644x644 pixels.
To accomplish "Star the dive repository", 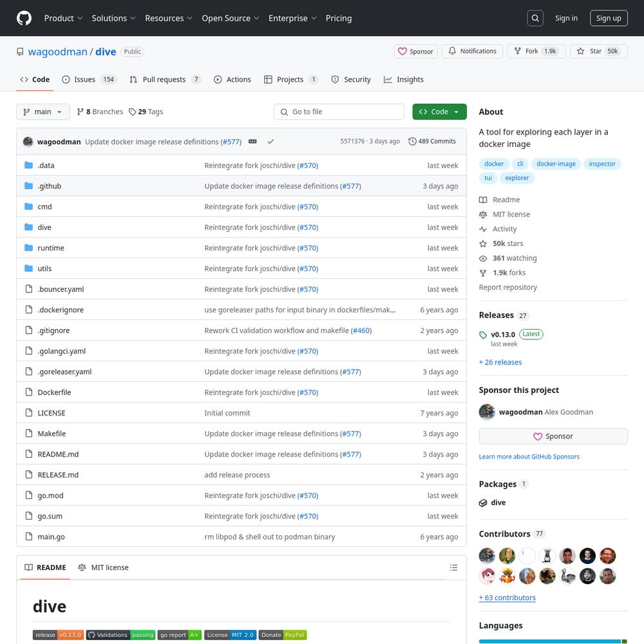I will tap(598, 52).
